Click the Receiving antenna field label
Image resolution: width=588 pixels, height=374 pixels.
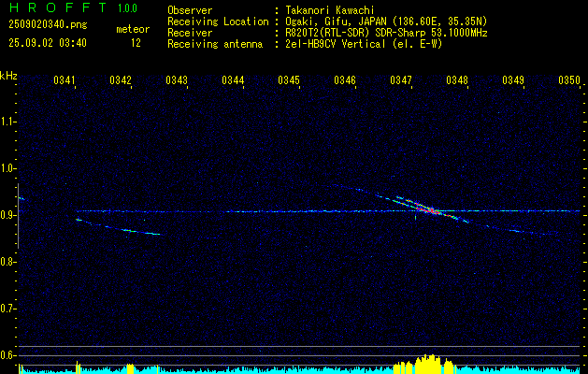point(215,44)
